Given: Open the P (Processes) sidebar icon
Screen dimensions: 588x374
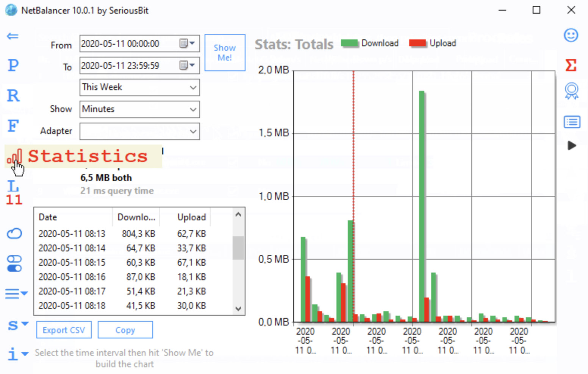Looking at the screenshot, I should pos(13,65).
